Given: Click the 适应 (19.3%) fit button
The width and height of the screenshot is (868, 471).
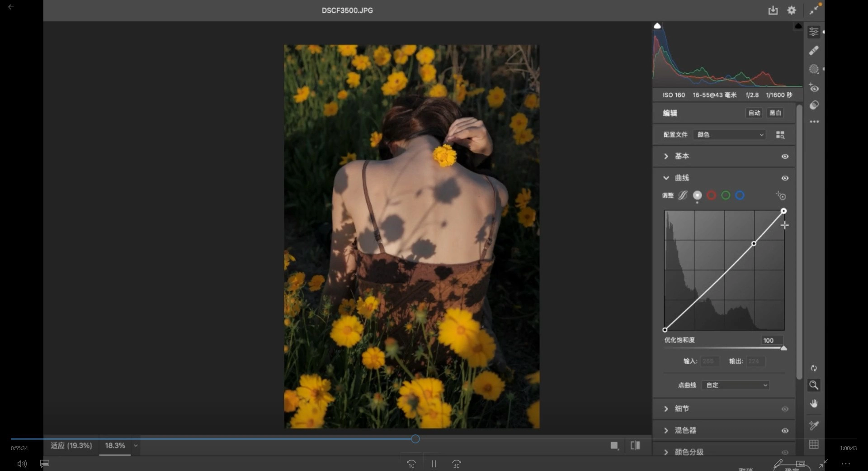Looking at the screenshot, I should tap(71, 446).
